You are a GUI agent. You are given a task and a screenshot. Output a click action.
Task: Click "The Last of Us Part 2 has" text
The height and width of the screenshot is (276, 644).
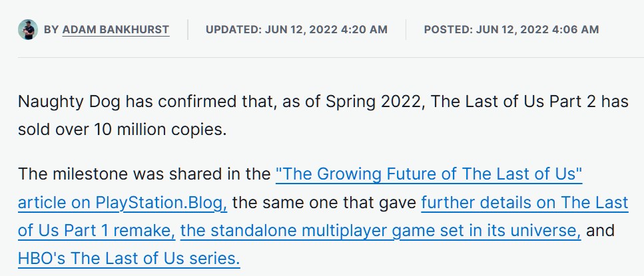(x=529, y=101)
